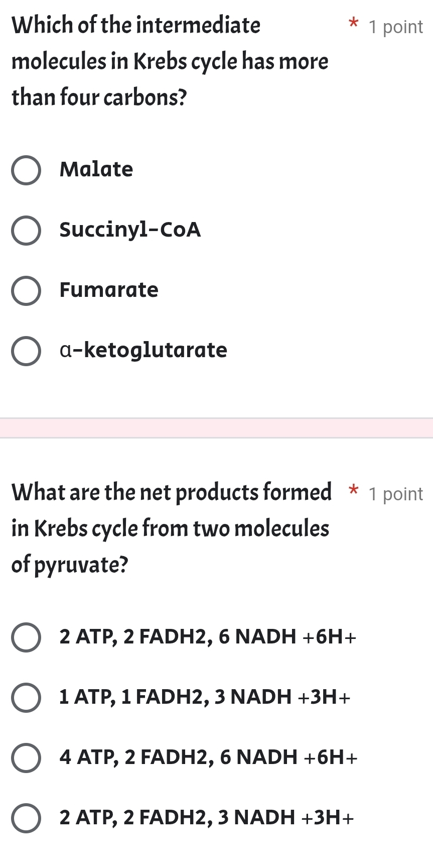The height and width of the screenshot is (868, 433).
Task: Select 2 ATP, 2 FADH2, 6 NADH +6H+
Action: (27, 638)
